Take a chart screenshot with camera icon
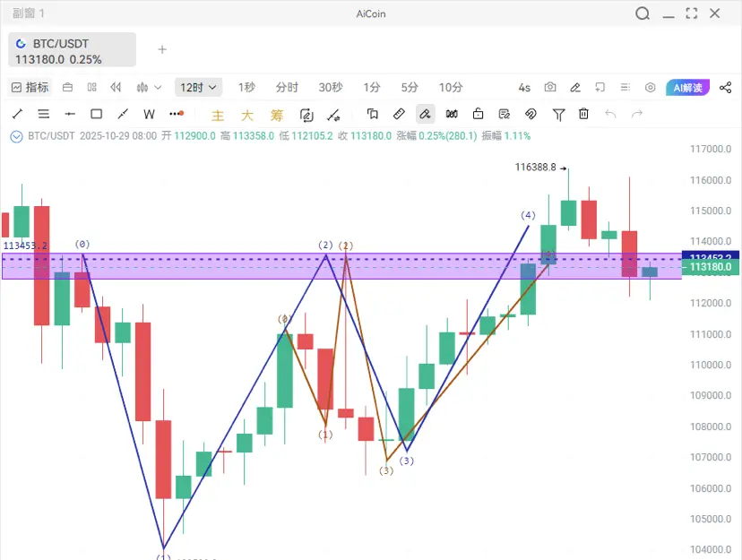The image size is (742, 560). click(550, 87)
